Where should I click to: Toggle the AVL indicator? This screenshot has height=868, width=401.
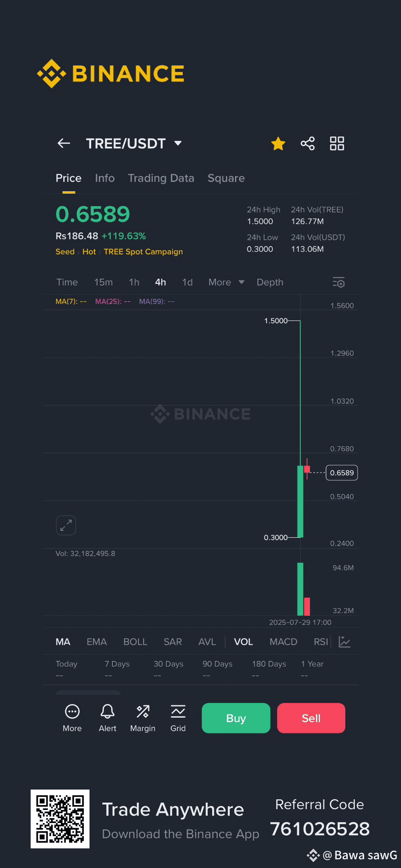coord(207,642)
